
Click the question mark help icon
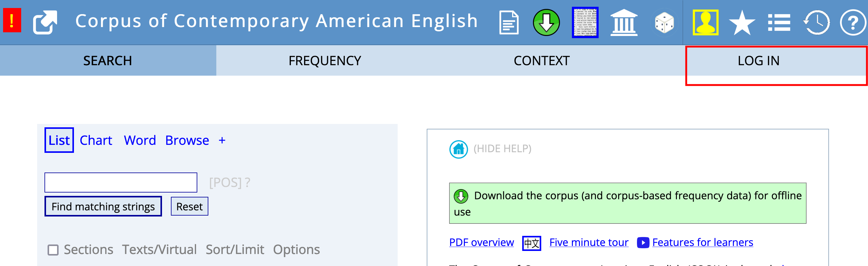[x=852, y=23]
